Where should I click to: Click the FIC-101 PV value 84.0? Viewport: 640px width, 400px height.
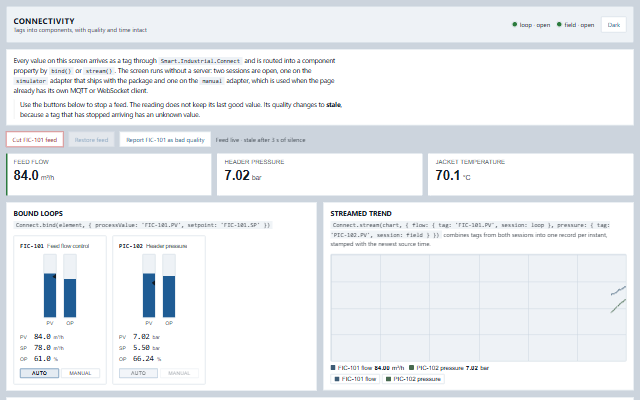(x=42, y=337)
